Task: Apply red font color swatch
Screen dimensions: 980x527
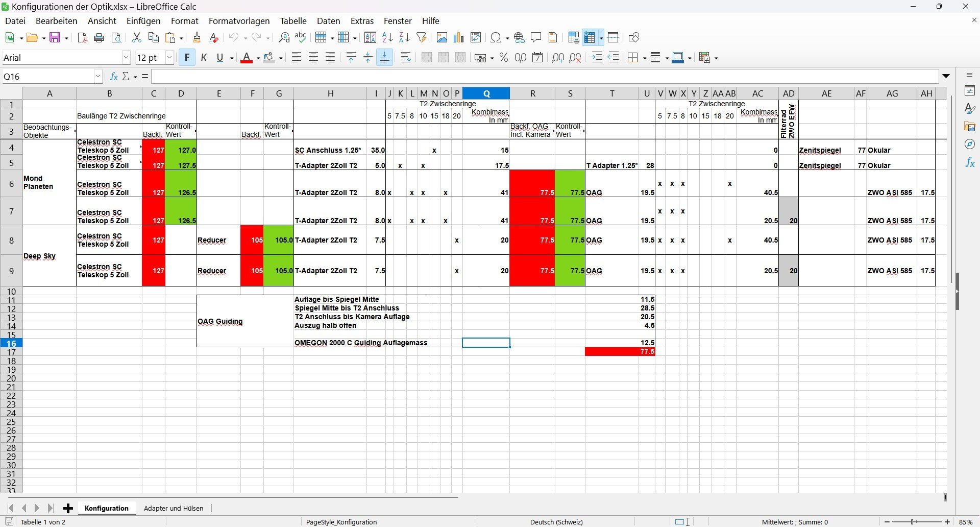Action: pos(247,58)
